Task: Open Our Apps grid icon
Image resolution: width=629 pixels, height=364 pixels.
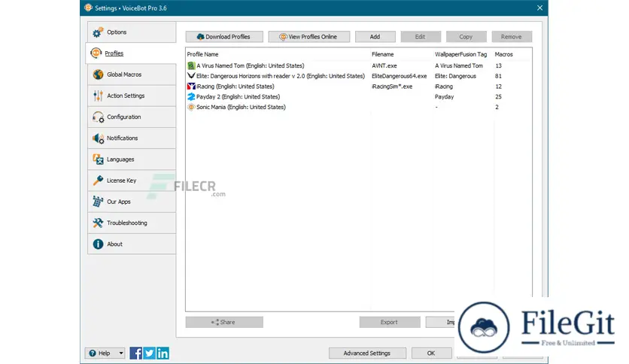Action: point(98,202)
